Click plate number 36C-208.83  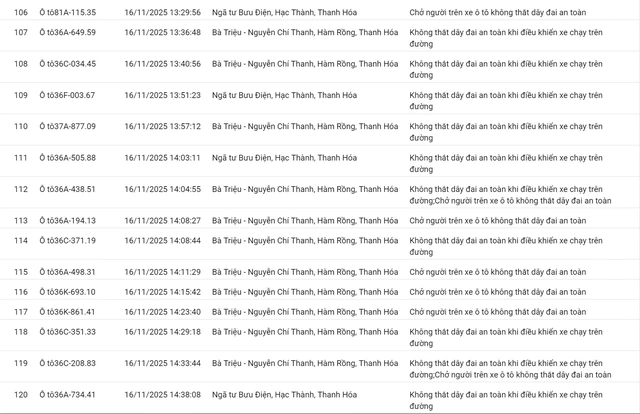(72, 363)
